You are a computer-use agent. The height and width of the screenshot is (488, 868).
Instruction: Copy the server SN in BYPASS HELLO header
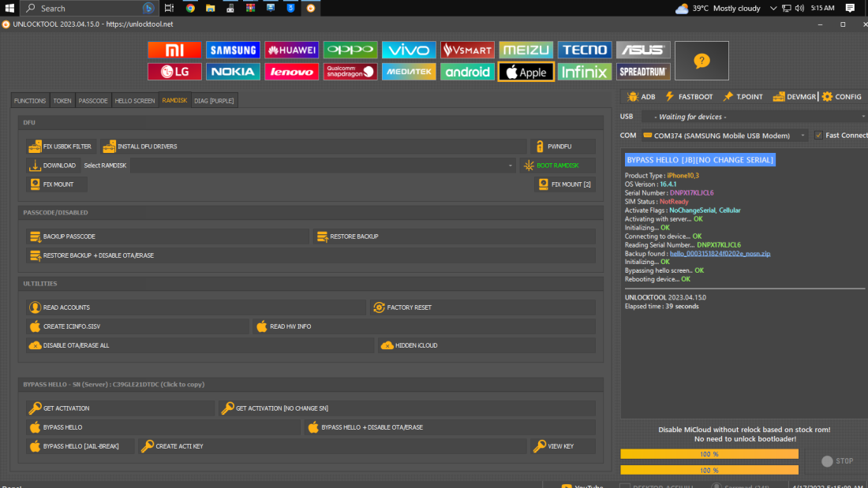pos(114,385)
